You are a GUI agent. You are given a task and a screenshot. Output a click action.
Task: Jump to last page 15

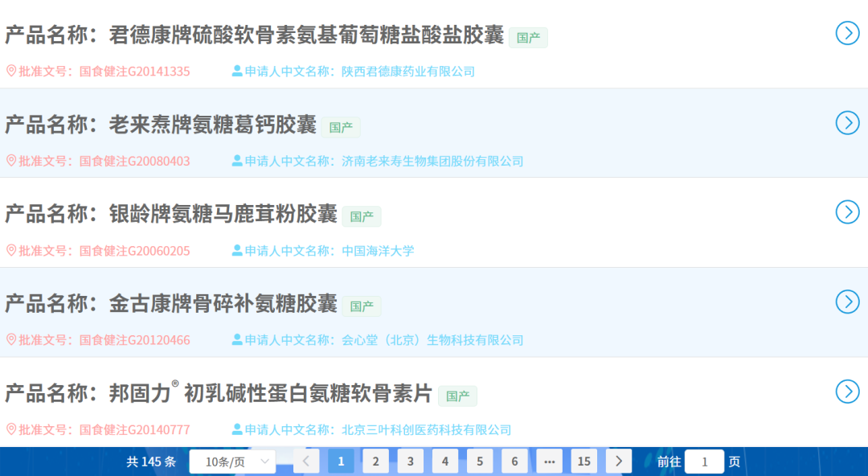(x=584, y=462)
